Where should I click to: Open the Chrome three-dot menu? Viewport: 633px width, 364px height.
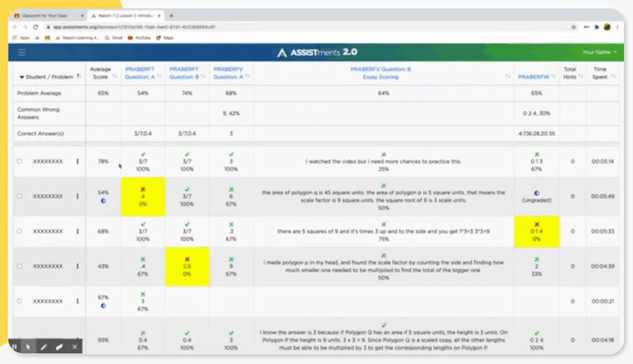tap(617, 27)
